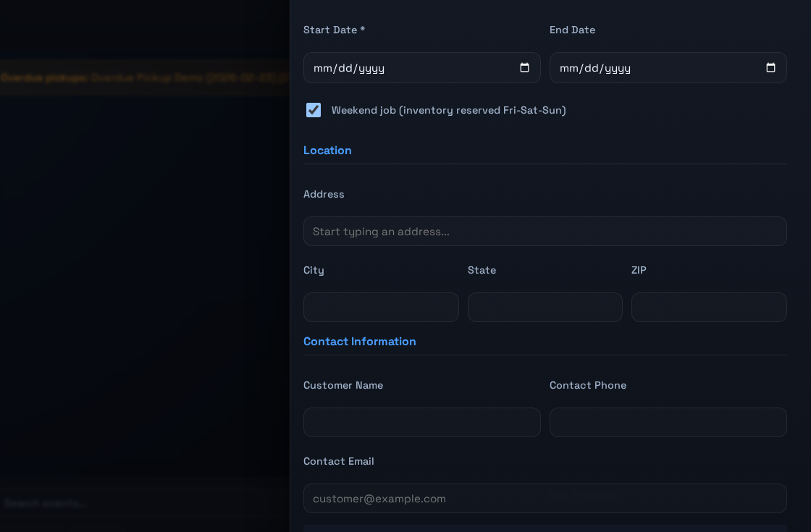Click the 'Weekend job (inventory reserved Fri-Sat-Sun)' label
Image resolution: width=811 pixels, height=532 pixels.
[448, 110]
